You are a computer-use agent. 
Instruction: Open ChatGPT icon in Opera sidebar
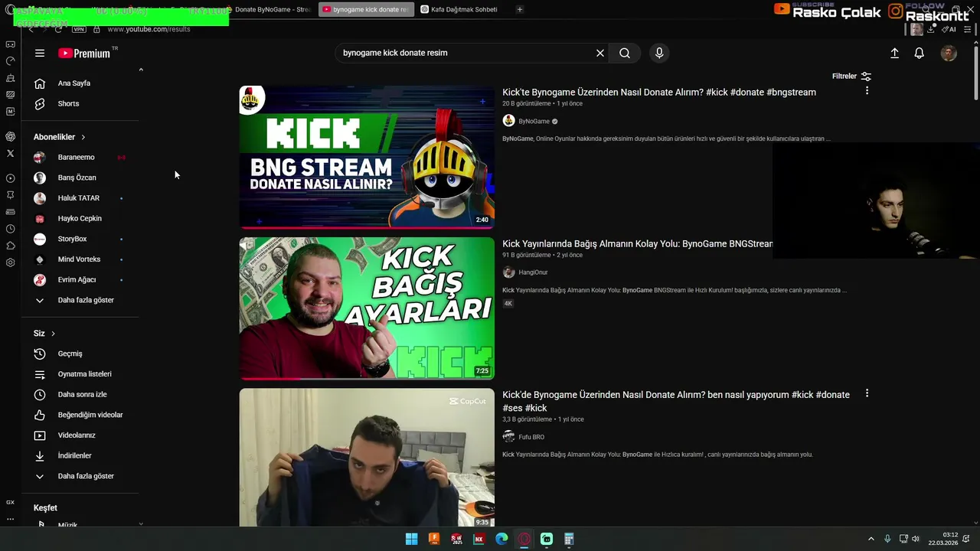10,136
